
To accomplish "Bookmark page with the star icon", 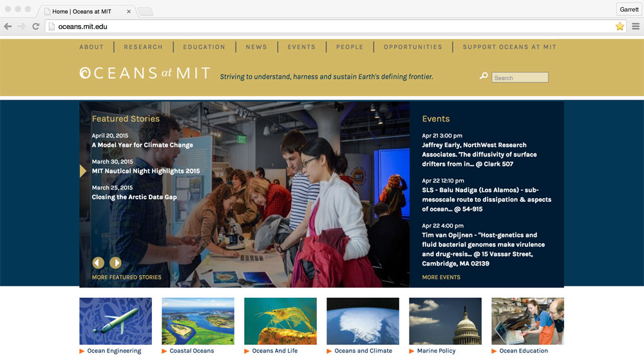I will [620, 26].
